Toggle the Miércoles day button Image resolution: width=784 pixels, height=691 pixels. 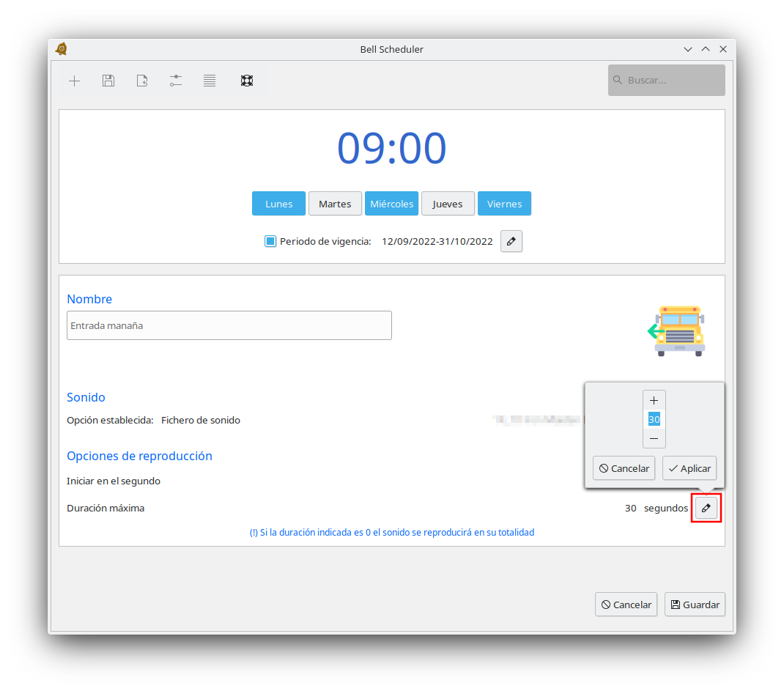[391, 204]
